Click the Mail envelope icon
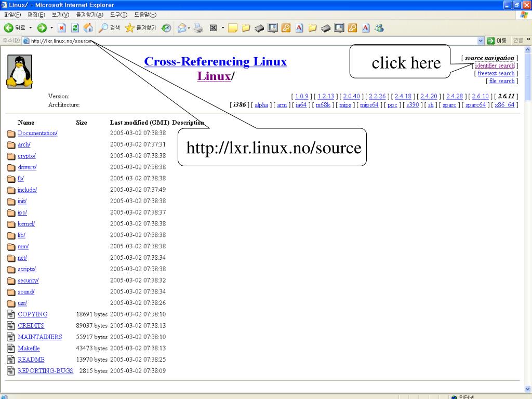The image size is (532, 399). pyautogui.click(x=182, y=28)
